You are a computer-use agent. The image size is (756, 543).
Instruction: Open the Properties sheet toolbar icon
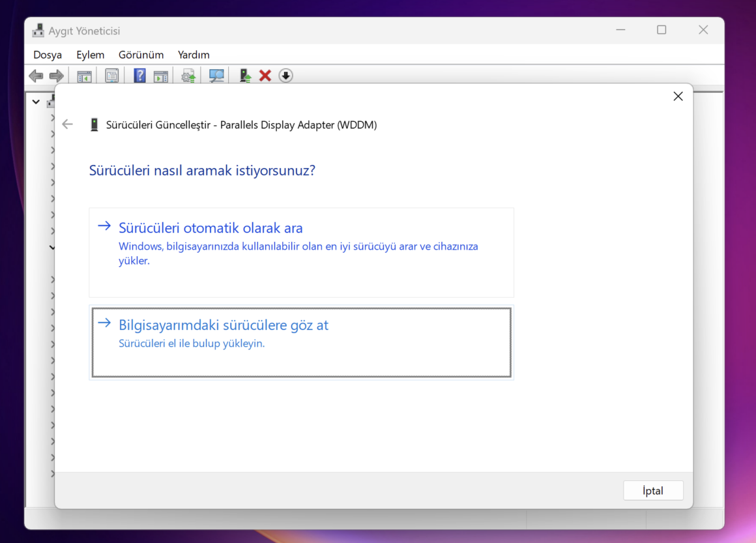pyautogui.click(x=112, y=76)
